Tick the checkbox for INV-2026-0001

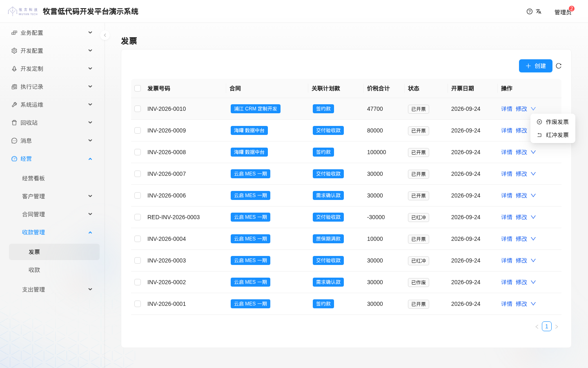pyautogui.click(x=138, y=304)
